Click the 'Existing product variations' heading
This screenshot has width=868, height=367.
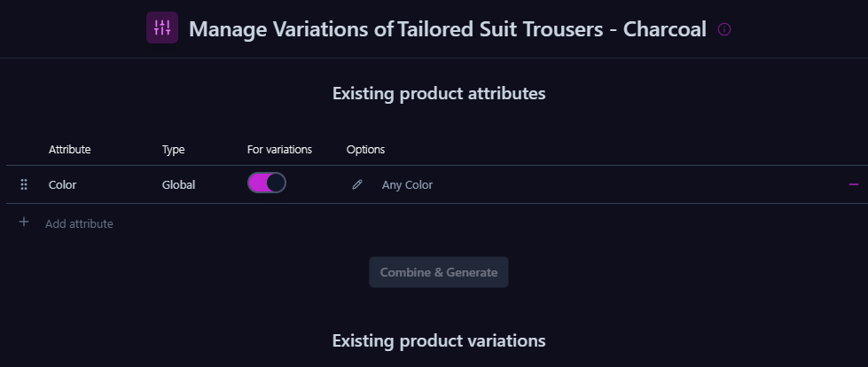point(438,340)
